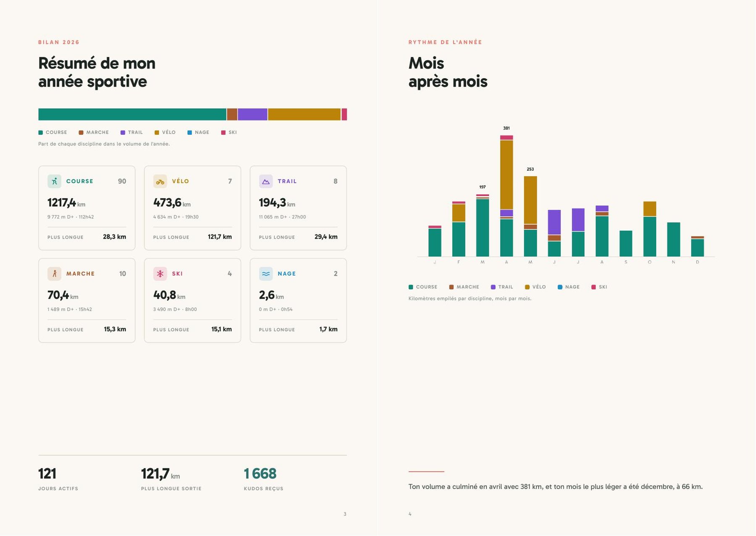
Task: Click the VÉLO legend swatch below the monthly chart
Action: (527, 287)
